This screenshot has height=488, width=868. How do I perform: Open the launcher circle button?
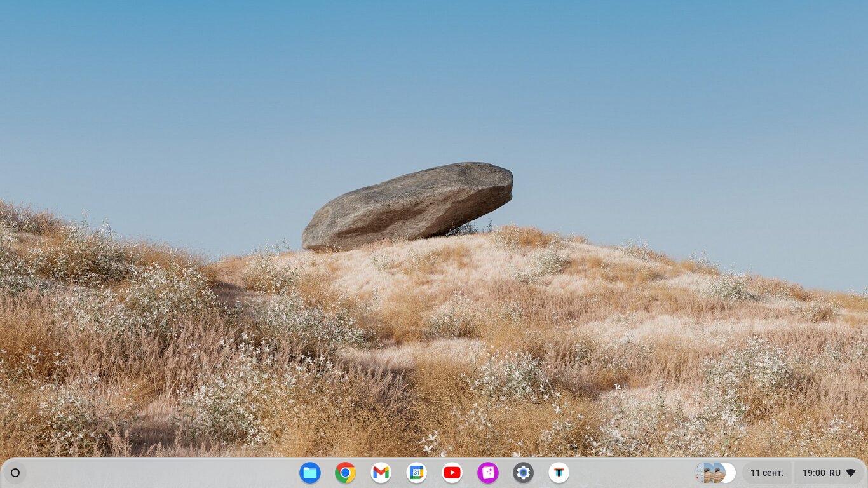[15, 473]
